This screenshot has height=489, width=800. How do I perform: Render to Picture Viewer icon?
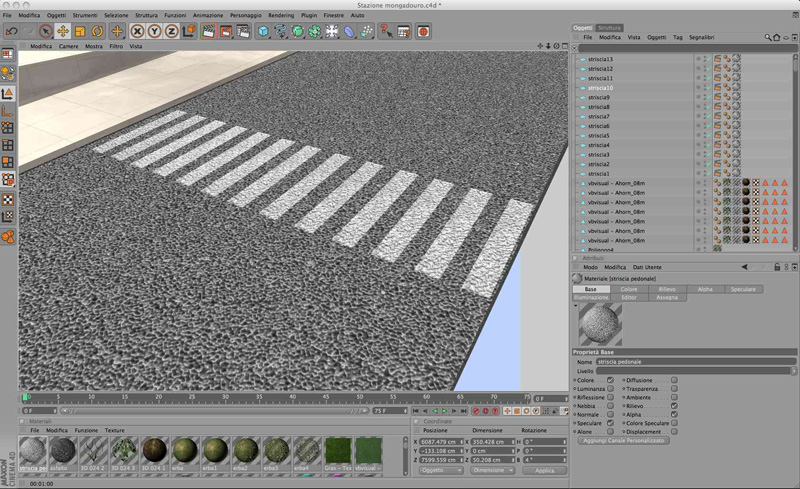tap(226, 32)
